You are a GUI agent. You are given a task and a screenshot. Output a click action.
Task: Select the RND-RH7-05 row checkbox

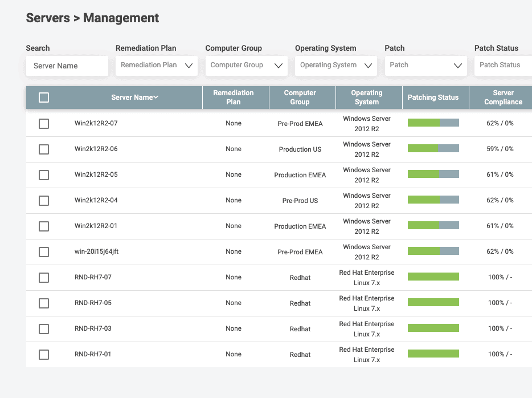pyautogui.click(x=44, y=303)
